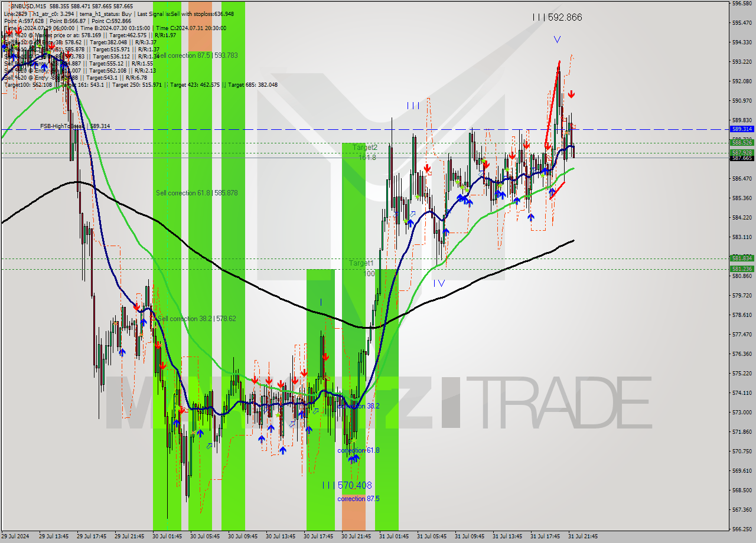Viewport: 756px width, 543px height.
Task: Click the 'Target 685: 382.048' text
Action: coord(253,84)
